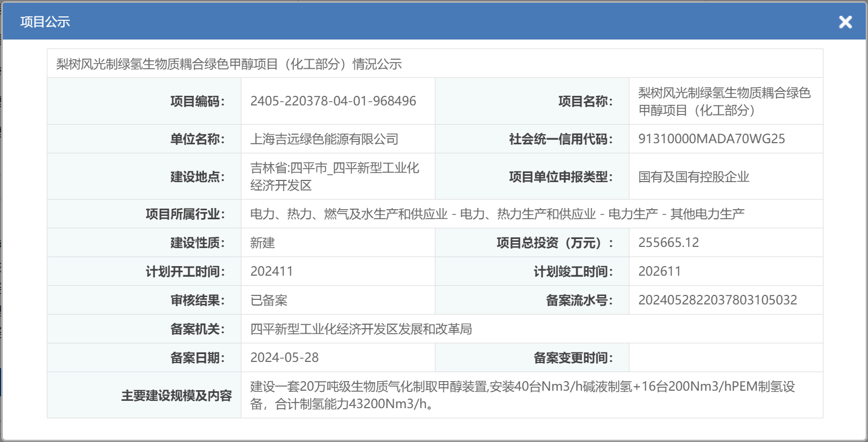This screenshot has width=868, height=442.
Task: Click the 主要建设规模及内容 label
Action: pyautogui.click(x=177, y=395)
